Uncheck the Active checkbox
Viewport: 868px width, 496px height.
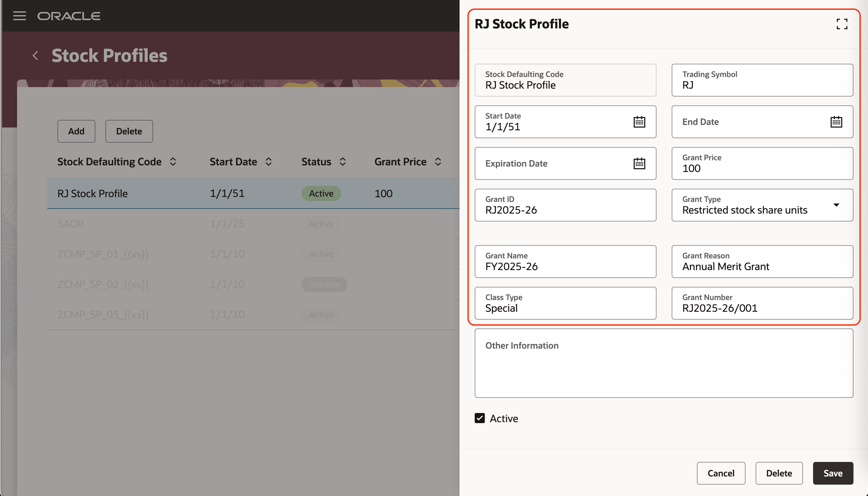479,418
